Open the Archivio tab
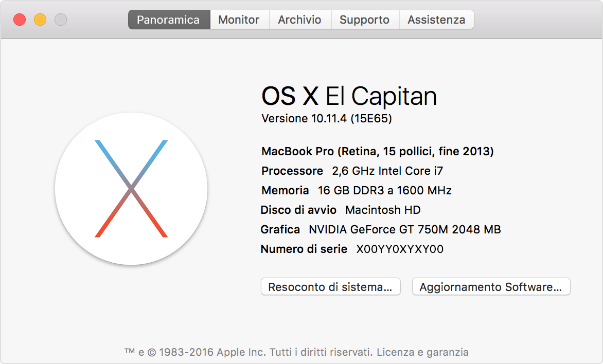 300,20
